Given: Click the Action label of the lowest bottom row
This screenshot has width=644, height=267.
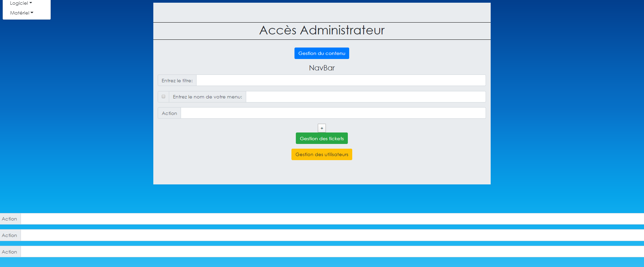Looking at the screenshot, I should point(9,252).
